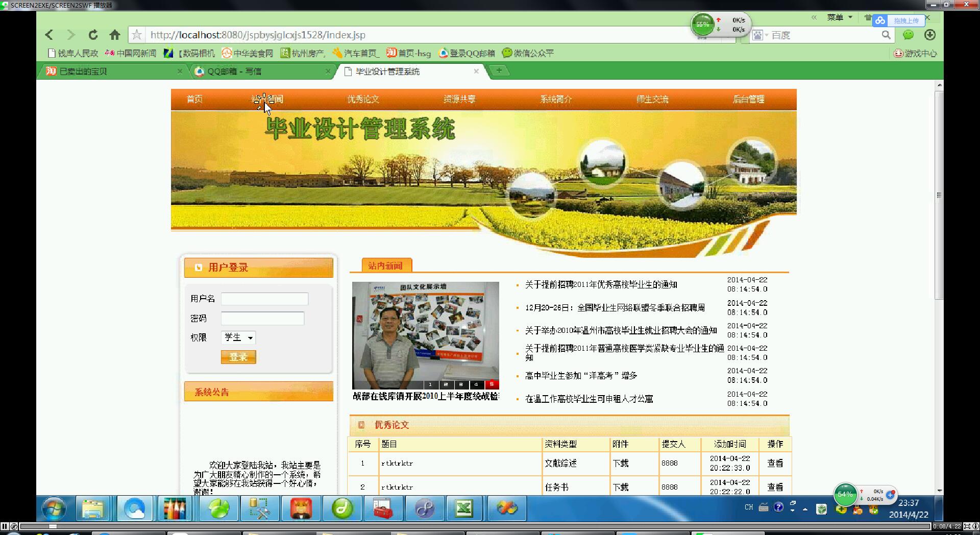Open the 权限 role dropdown

click(x=238, y=337)
